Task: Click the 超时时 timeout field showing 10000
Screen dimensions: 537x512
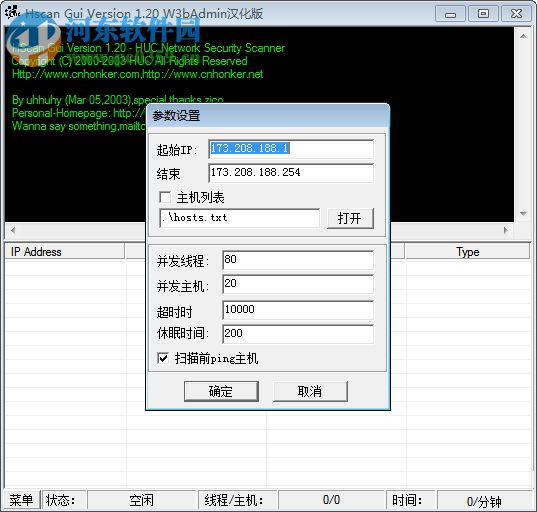Action: click(x=298, y=310)
